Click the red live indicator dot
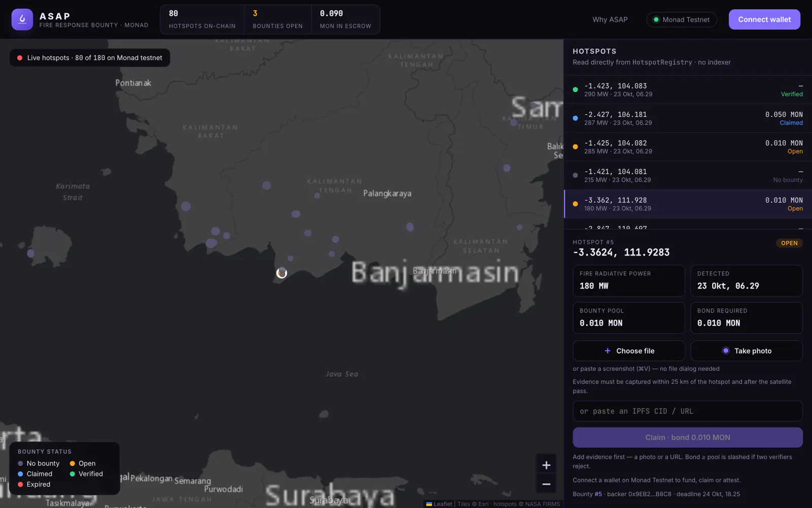Viewport: 812px width, 508px height. 20,58
